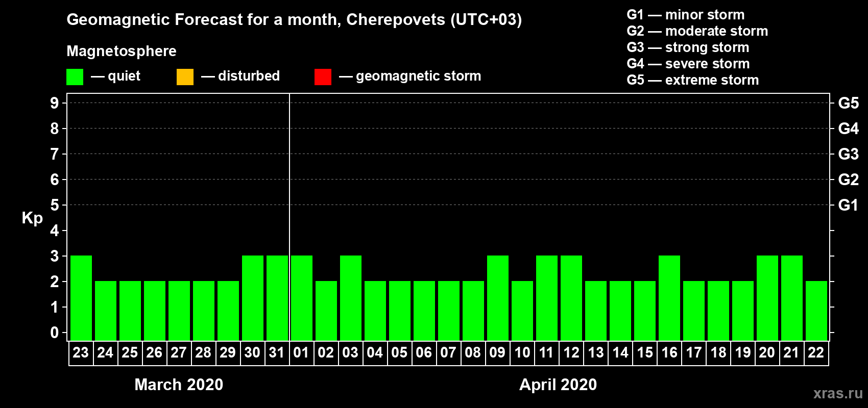Click the G3 right axis label
This screenshot has height=408, width=868.
pos(849,154)
